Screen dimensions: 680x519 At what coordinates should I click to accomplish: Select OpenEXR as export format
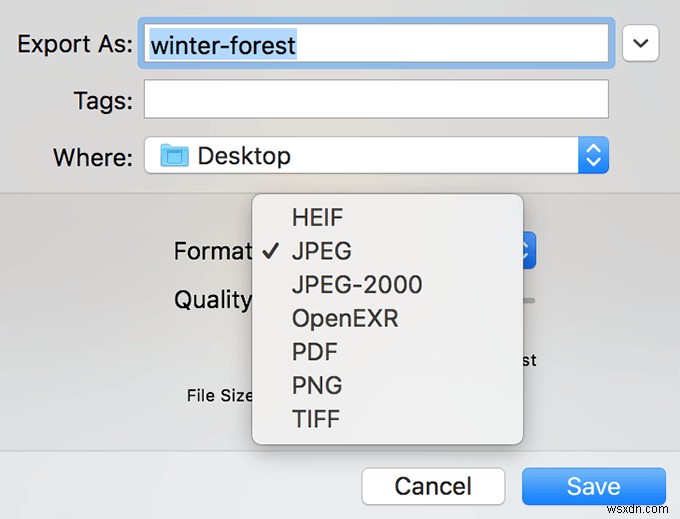(344, 318)
